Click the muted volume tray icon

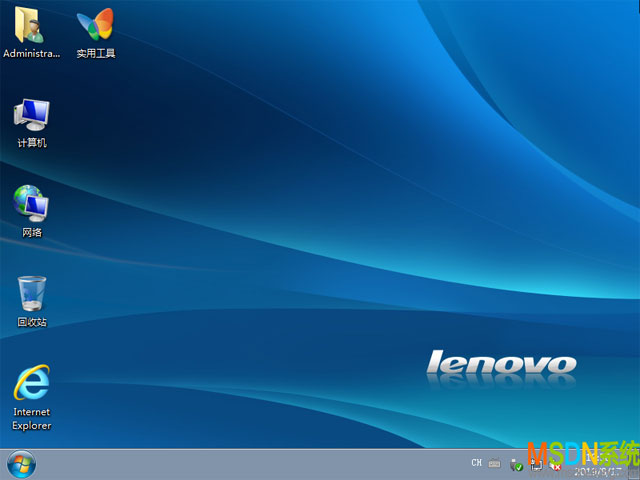(x=555, y=465)
